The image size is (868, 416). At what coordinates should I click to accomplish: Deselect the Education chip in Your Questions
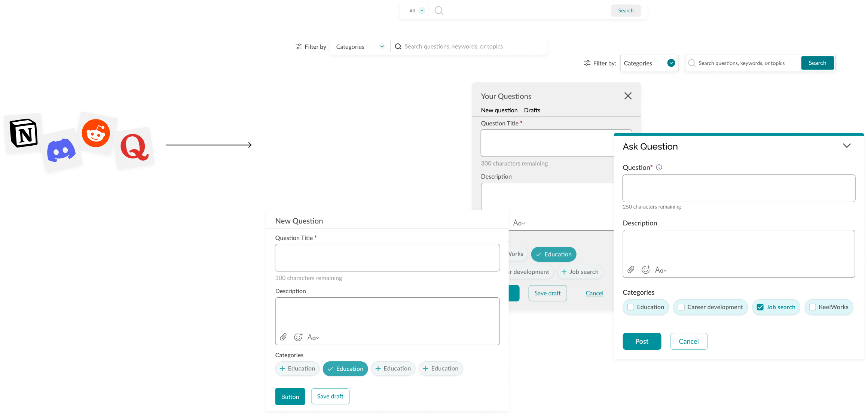(x=554, y=254)
